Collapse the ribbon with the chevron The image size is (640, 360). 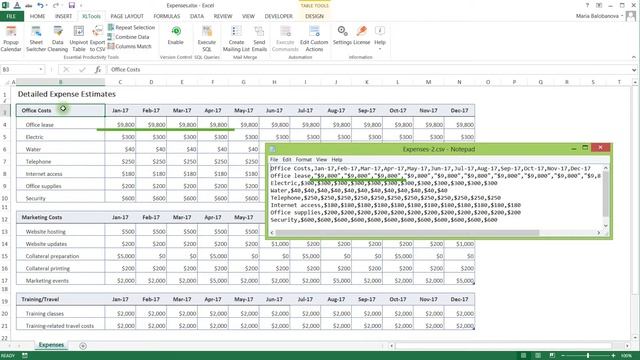pos(634,57)
